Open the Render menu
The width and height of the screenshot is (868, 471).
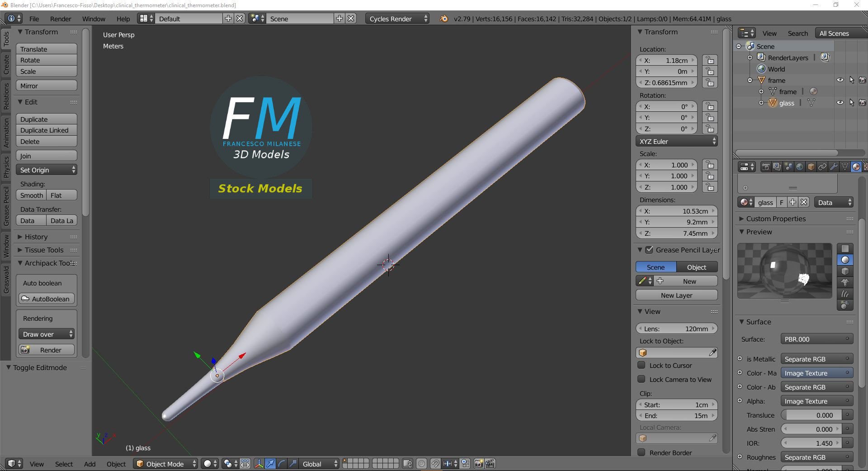coord(61,19)
